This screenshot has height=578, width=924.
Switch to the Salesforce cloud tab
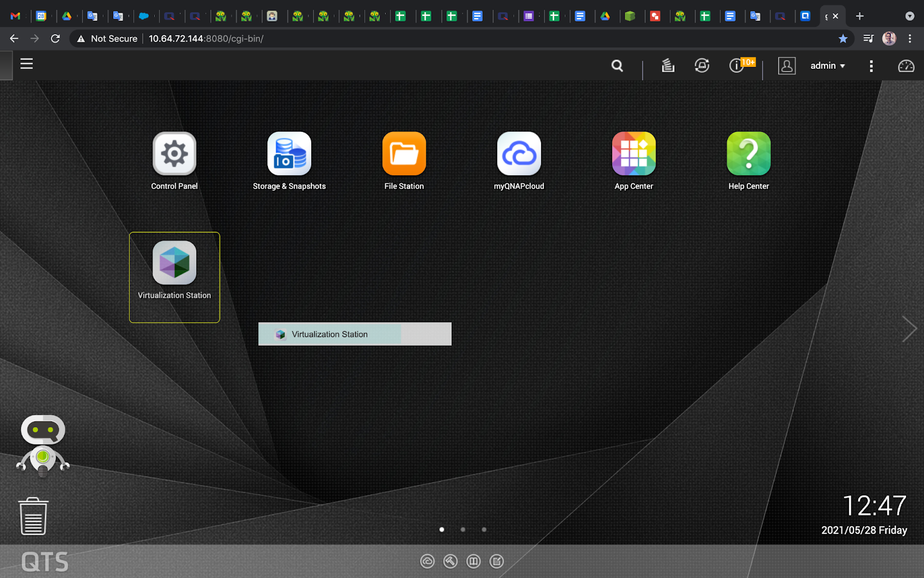(144, 16)
